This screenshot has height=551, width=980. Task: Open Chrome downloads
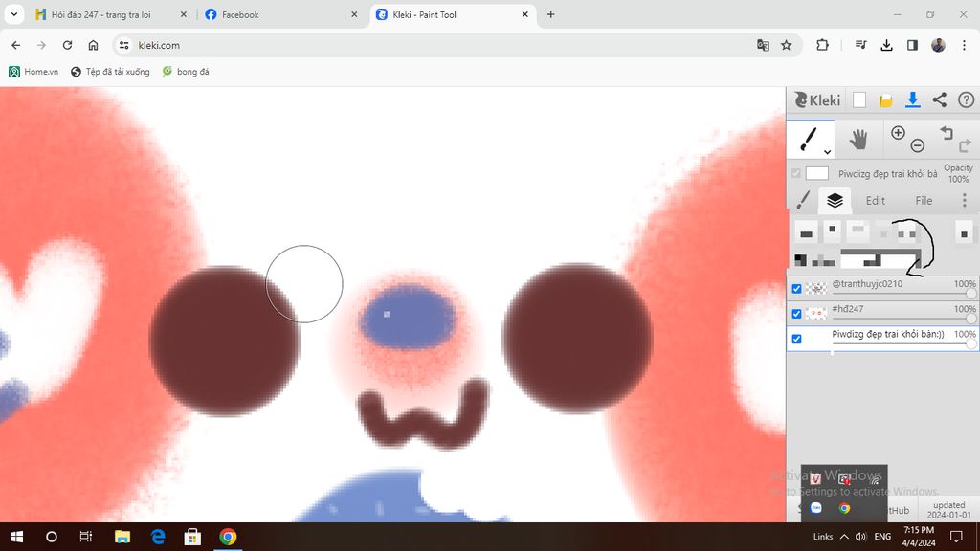886,45
